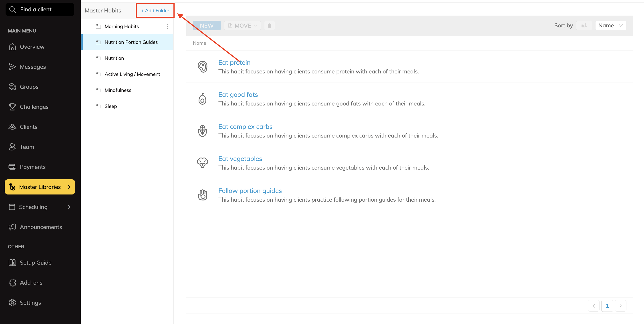Image resolution: width=644 pixels, height=324 pixels.
Task: Open the Eat vegetables habit link
Action: pyautogui.click(x=240, y=159)
